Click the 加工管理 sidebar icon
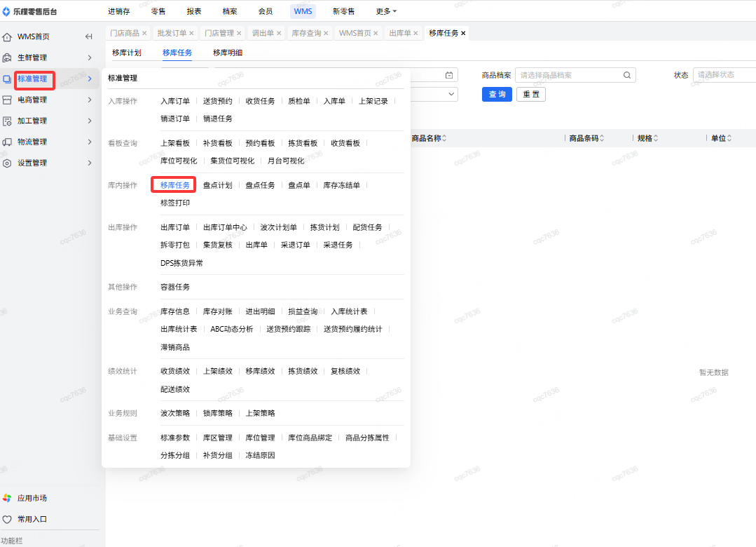Image resolution: width=756 pixels, height=547 pixels. click(x=7, y=121)
